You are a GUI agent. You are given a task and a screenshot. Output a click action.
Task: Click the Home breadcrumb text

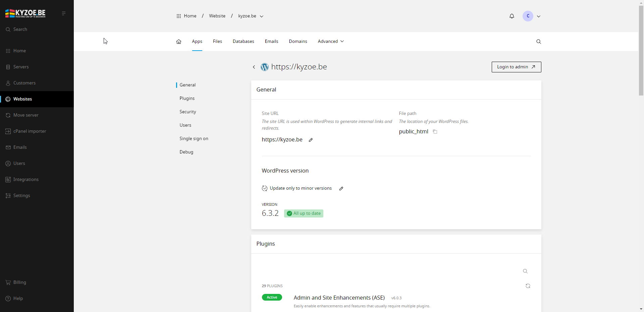190,16
